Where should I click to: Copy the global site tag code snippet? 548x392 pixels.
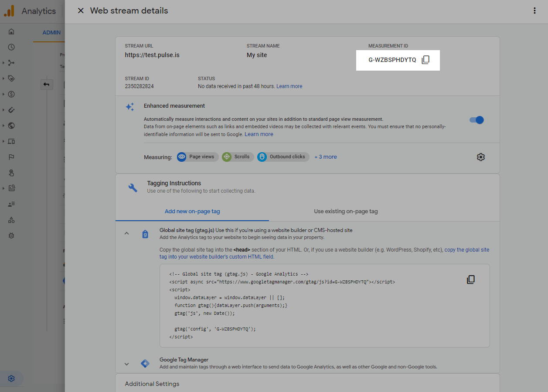click(470, 280)
